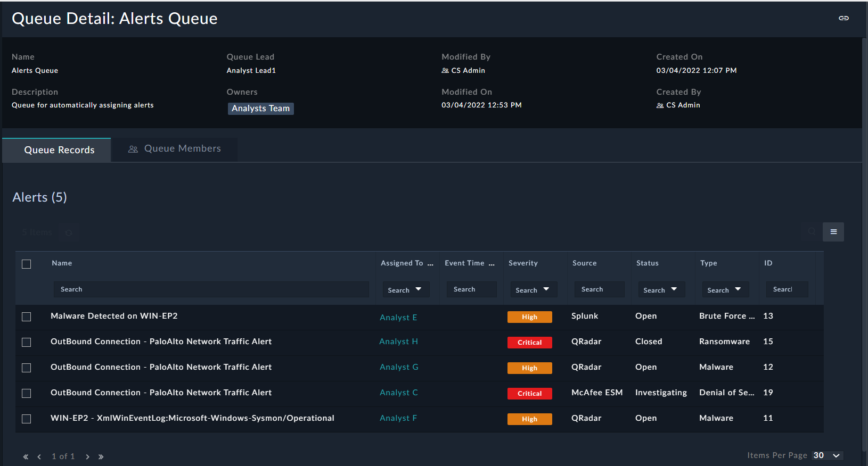Select the Queue Records tab
Viewport: 868px width, 466px height.
[59, 150]
